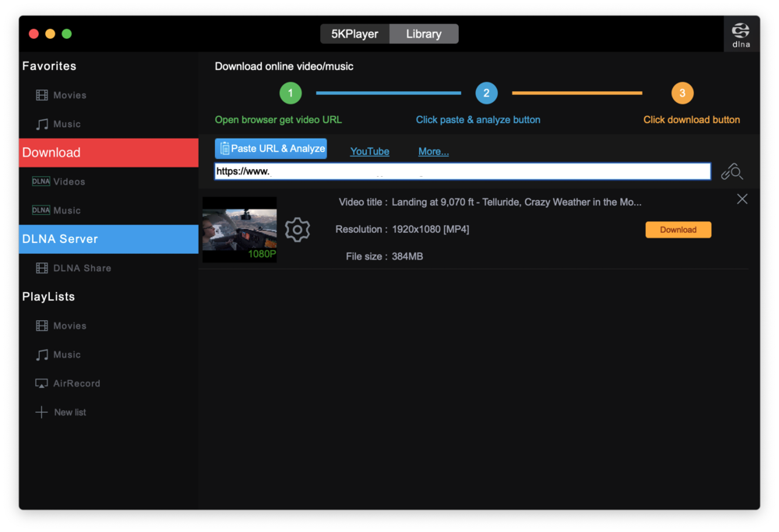Create a New list

pyautogui.click(x=70, y=412)
